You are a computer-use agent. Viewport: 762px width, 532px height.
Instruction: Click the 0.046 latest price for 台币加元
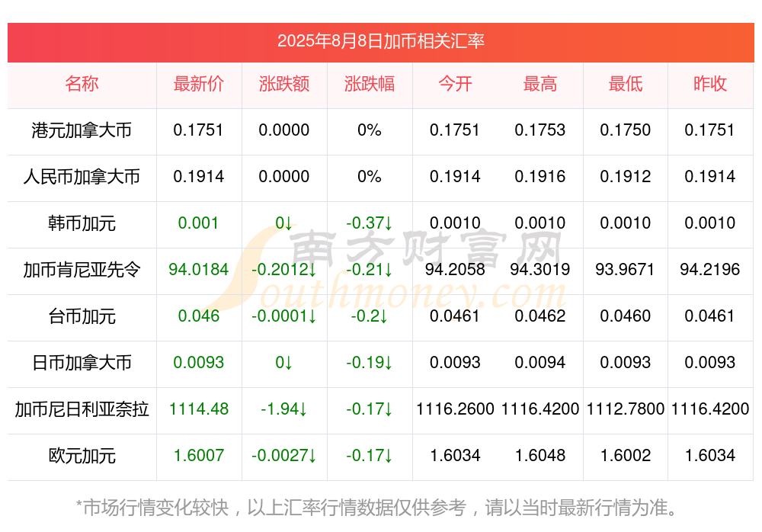point(199,316)
